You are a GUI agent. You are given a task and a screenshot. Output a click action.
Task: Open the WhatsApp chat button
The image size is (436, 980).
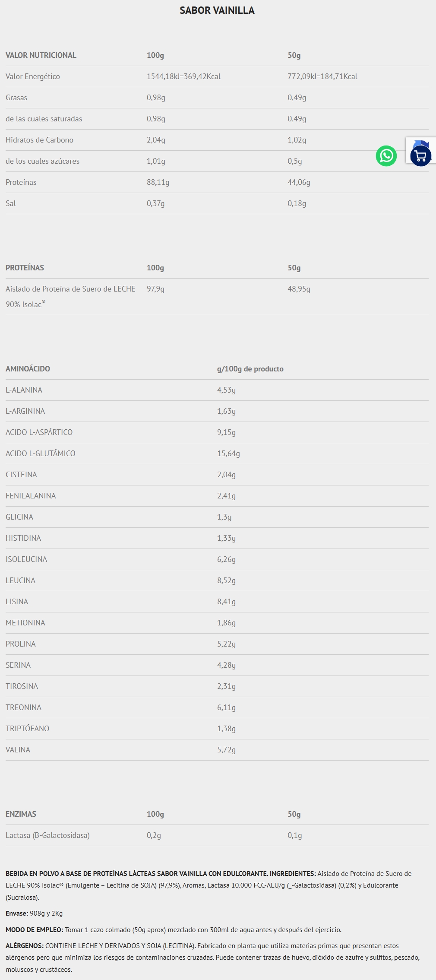pyautogui.click(x=386, y=156)
